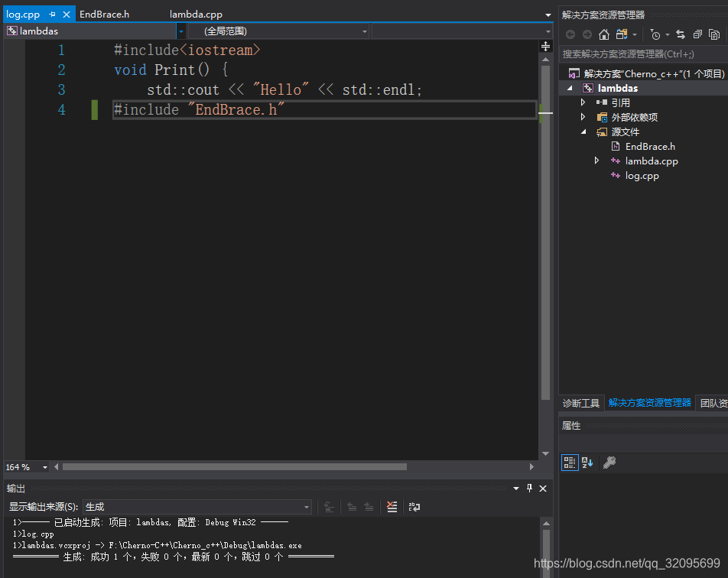The height and width of the screenshot is (578, 728).
Task: Open the editor tab list dropdown arrow
Action: click(548, 15)
